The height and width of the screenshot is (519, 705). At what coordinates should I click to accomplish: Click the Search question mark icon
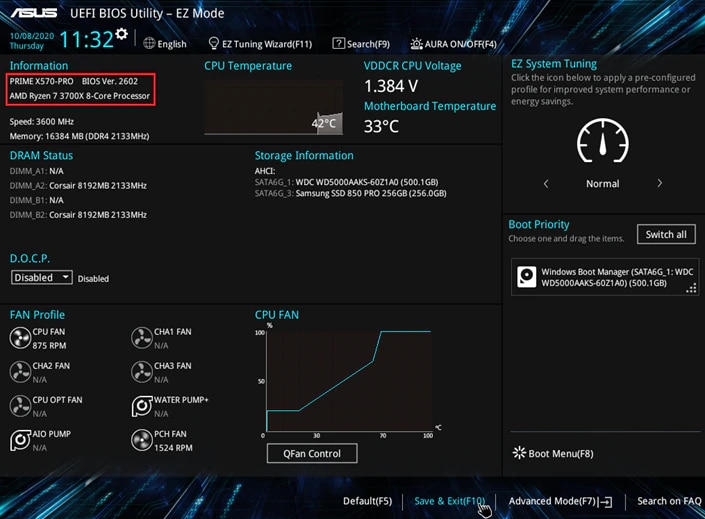tap(338, 43)
